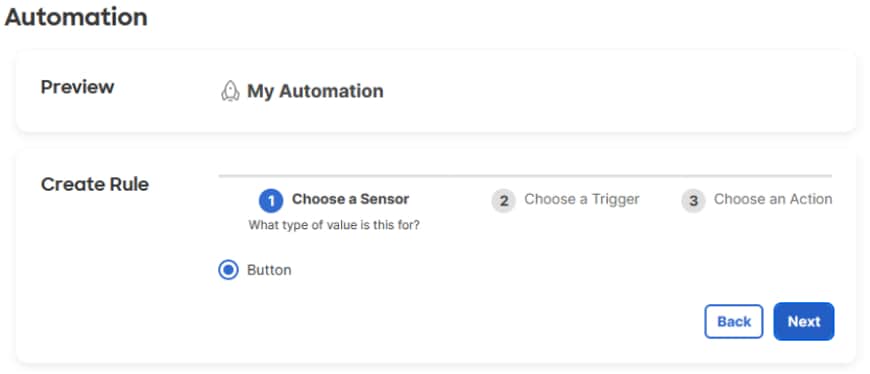Viewport: 870px width, 374px height.
Task: Click the rocket icon beside My Automation
Action: click(230, 91)
